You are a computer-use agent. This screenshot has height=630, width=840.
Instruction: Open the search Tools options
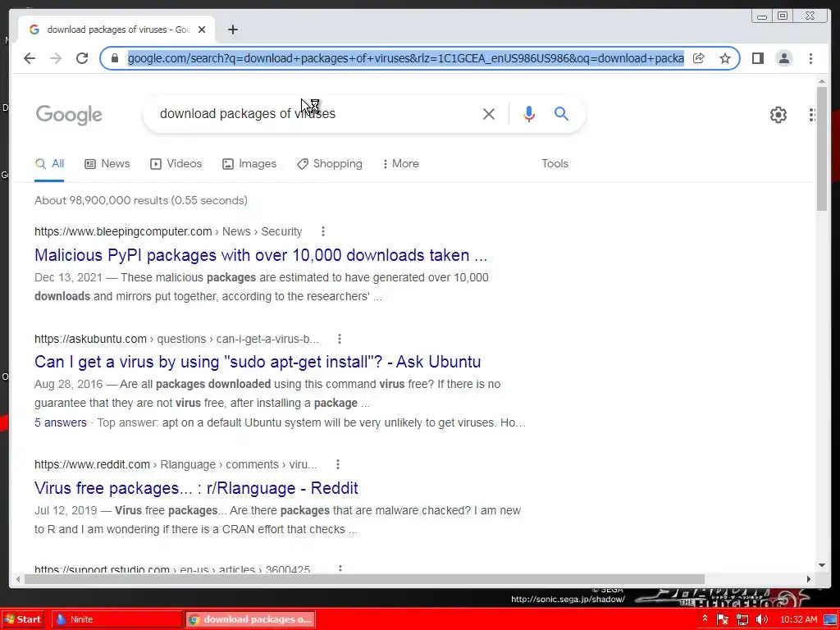pyautogui.click(x=555, y=164)
